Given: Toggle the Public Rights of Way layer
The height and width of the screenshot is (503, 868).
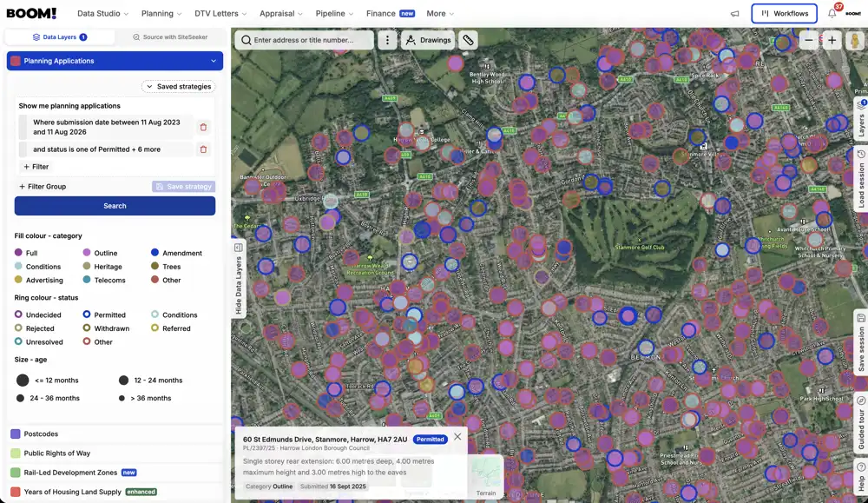Looking at the screenshot, I should tap(114, 453).
